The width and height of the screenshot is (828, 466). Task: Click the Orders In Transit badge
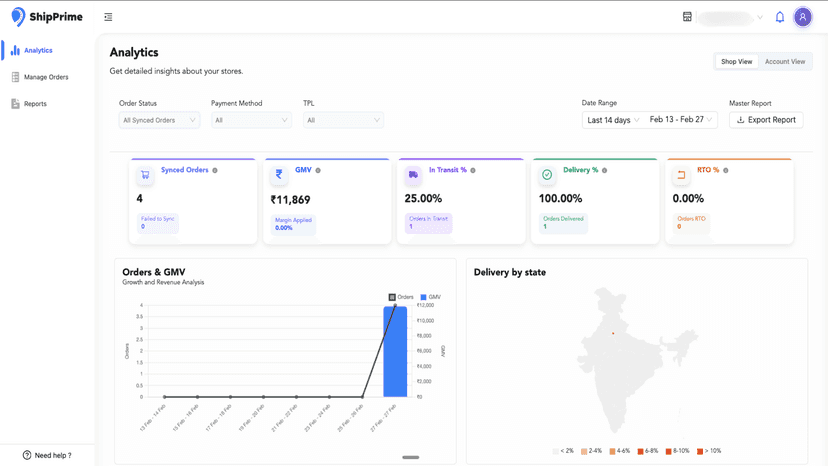pos(428,223)
